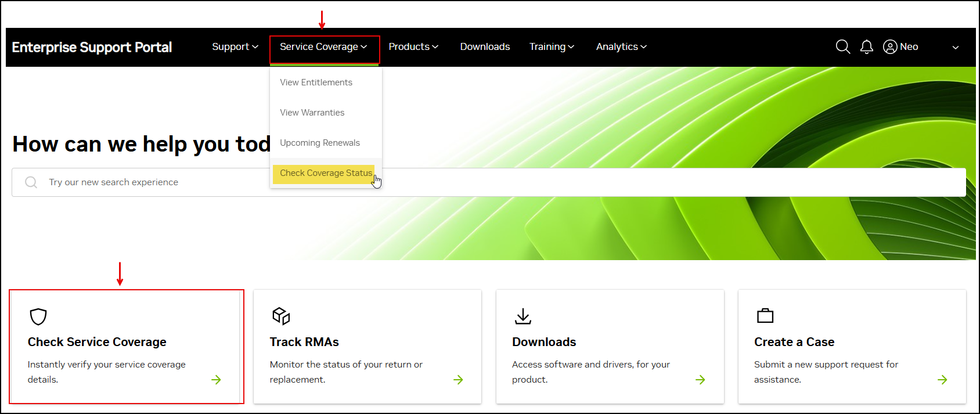Viewport: 980px width, 414px height.
Task: Click the 'How can we help you' heading
Action: pos(142,144)
